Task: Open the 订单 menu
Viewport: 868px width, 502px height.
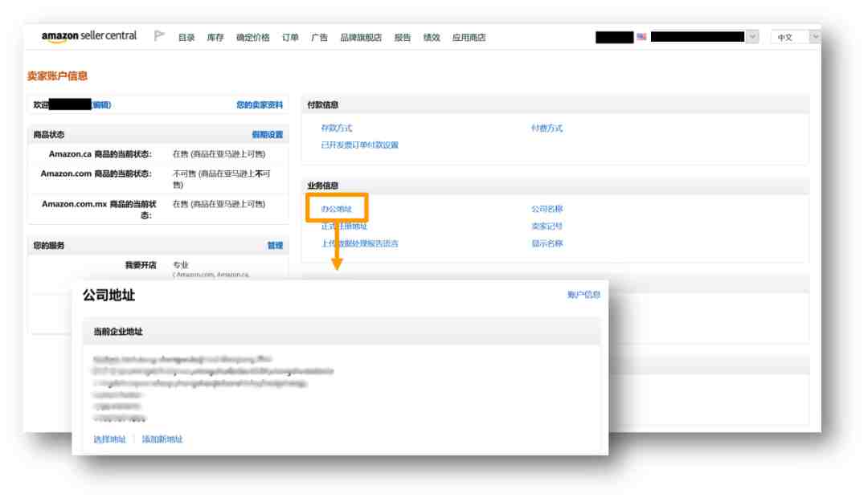Action: click(x=290, y=38)
